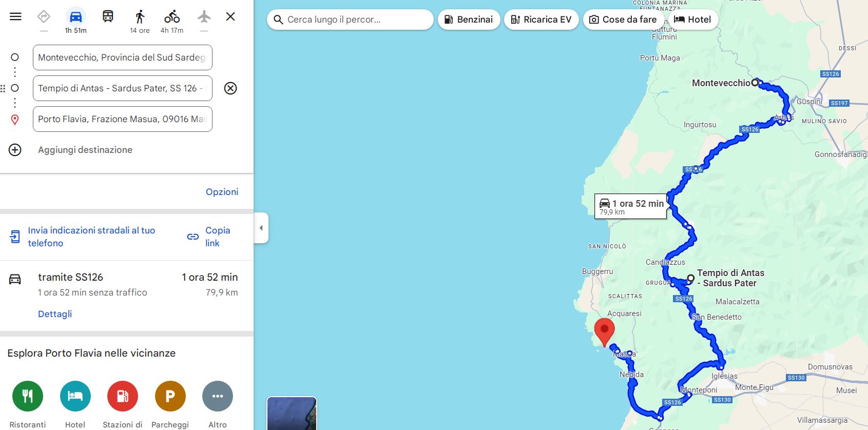This screenshot has height=430, width=868.
Task: Filter map by Ricarica EV
Action: [x=541, y=19]
